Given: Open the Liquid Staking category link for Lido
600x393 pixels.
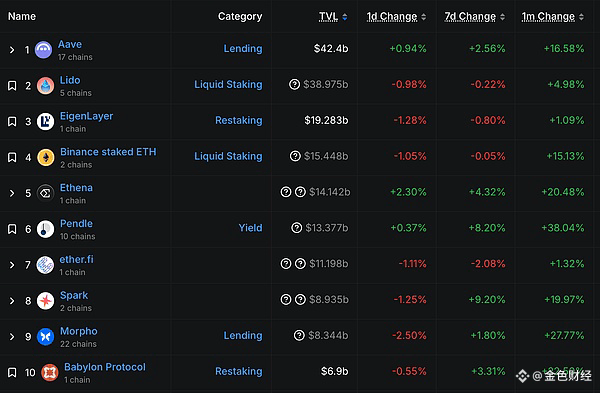Looking at the screenshot, I should pos(228,84).
